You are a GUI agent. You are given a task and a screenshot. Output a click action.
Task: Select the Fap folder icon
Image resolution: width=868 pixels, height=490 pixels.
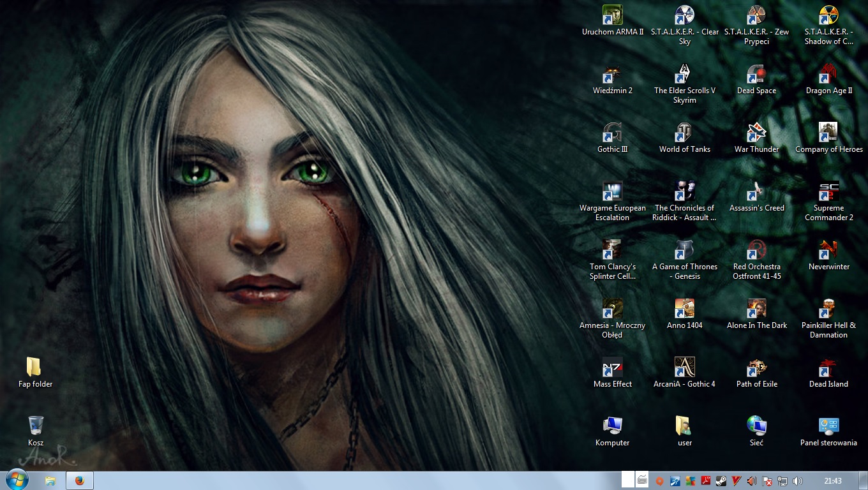tap(35, 373)
